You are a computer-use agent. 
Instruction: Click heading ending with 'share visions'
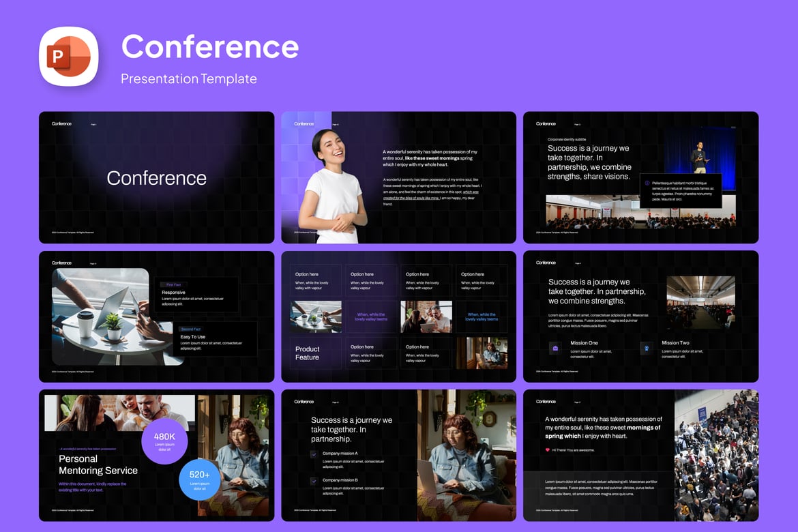589,162
